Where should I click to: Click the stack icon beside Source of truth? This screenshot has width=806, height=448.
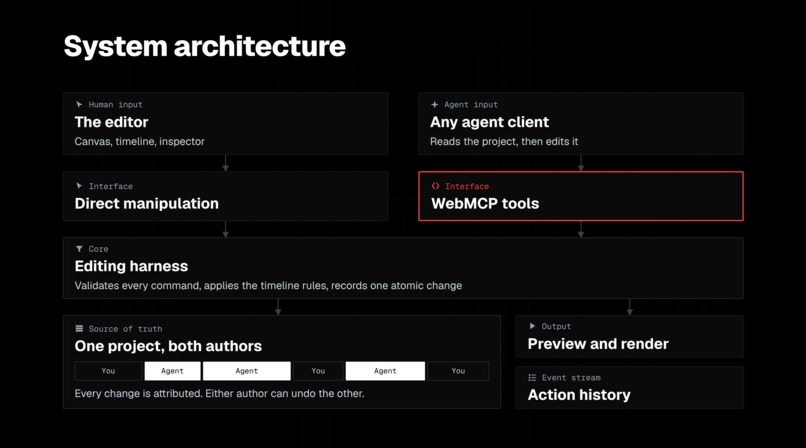(79, 328)
